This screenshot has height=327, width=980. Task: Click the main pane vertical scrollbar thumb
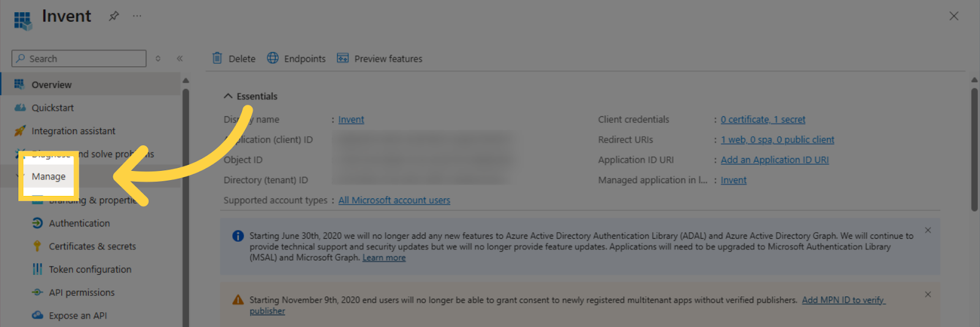(x=974, y=150)
